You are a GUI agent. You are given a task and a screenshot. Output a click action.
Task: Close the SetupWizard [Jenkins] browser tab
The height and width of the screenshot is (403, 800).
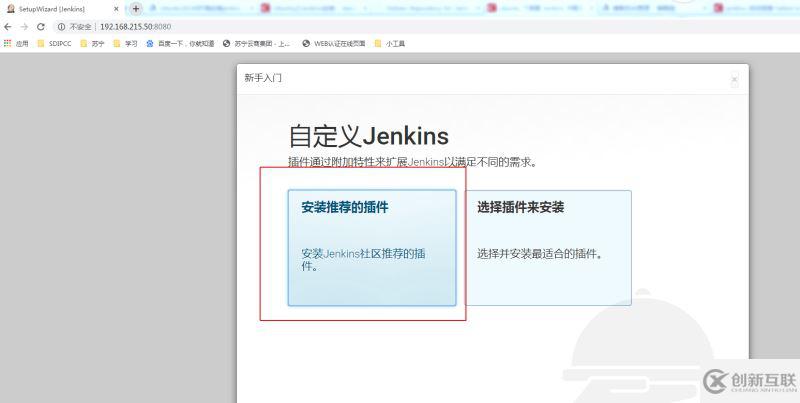coord(116,9)
